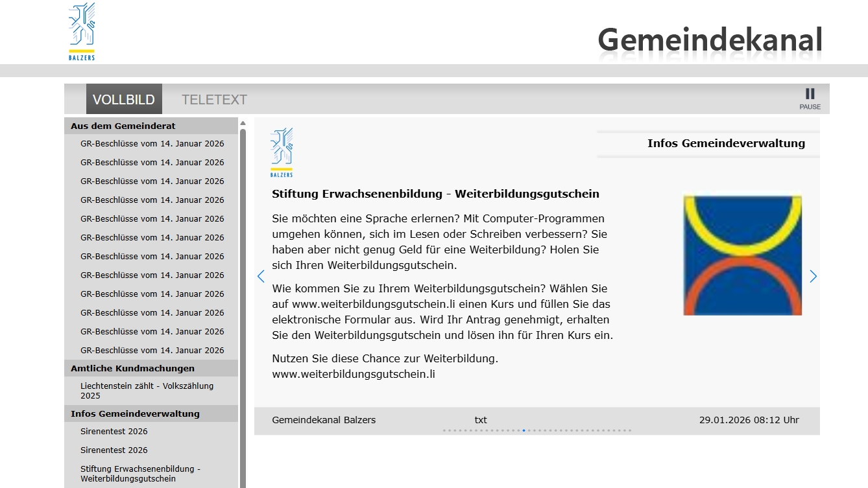Open 'Liechtenstein zählt - Volkszählung 2025' in sidebar
The height and width of the screenshot is (488, 868).
(147, 390)
